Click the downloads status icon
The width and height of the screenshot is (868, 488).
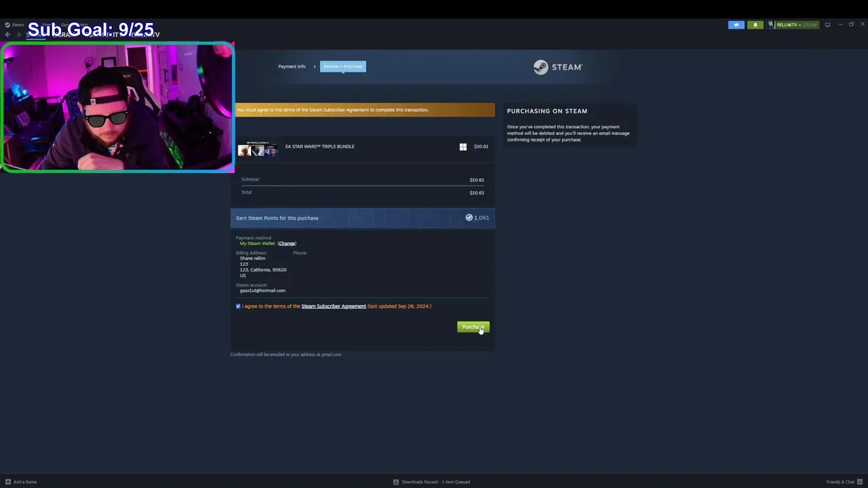coord(396,482)
